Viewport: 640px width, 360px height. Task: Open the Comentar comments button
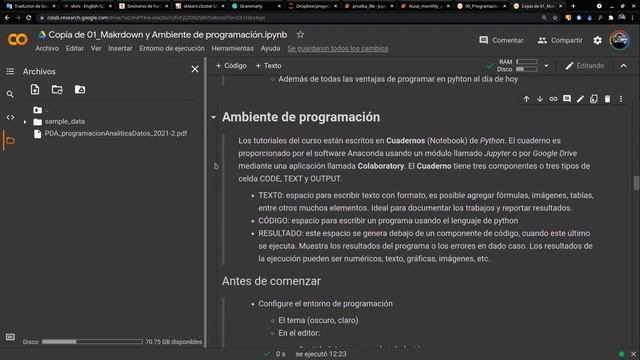(501, 40)
